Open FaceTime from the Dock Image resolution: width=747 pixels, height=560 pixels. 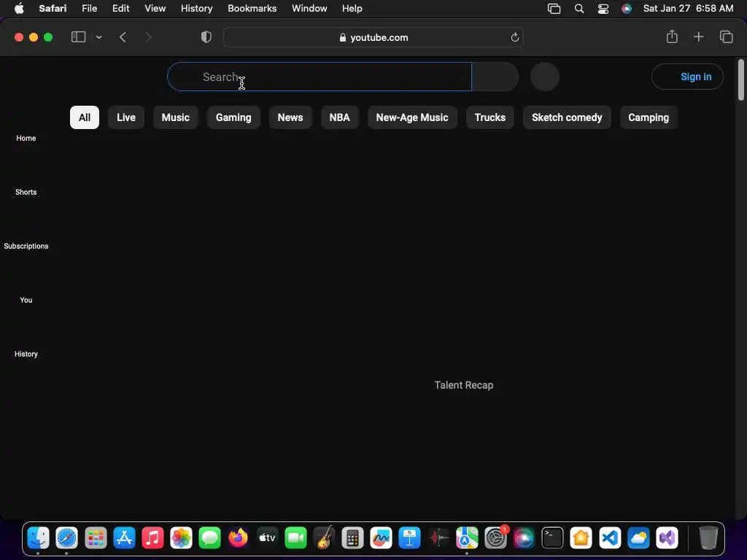tap(295, 538)
